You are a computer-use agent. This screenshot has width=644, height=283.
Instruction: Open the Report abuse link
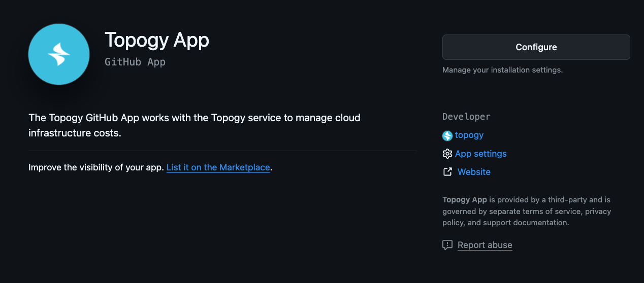485,245
